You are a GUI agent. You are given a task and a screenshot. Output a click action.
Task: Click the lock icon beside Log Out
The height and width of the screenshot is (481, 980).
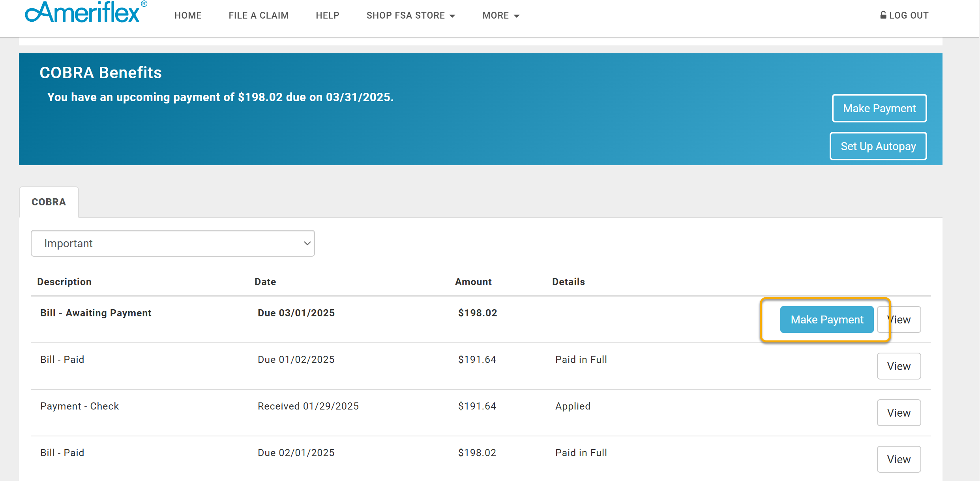click(x=883, y=15)
